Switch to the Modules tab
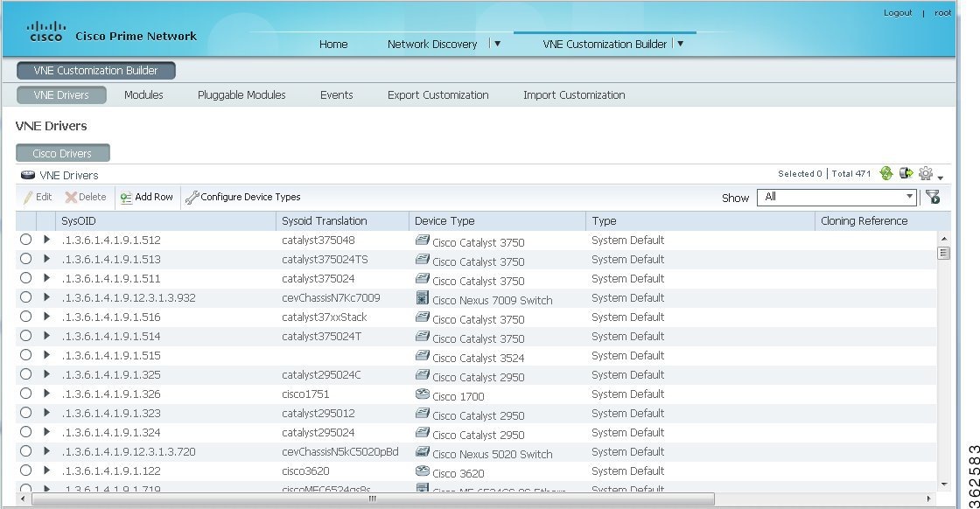 [x=143, y=95]
